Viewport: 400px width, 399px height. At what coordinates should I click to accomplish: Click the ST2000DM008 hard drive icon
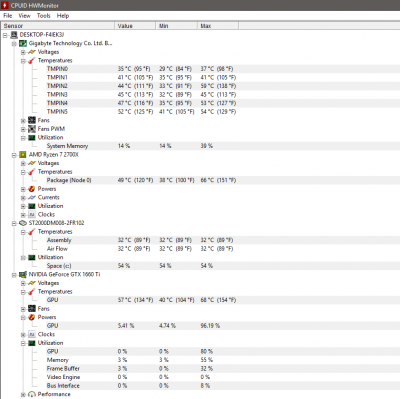[x=23, y=223]
